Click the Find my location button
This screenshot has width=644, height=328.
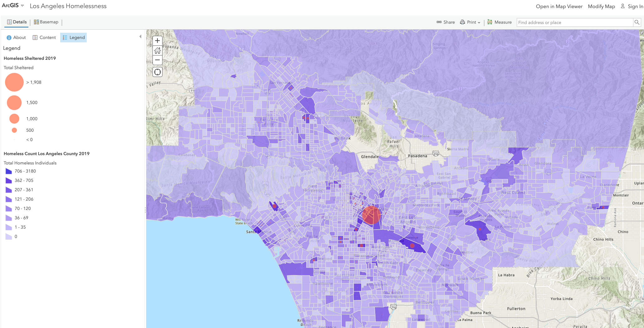(x=157, y=72)
